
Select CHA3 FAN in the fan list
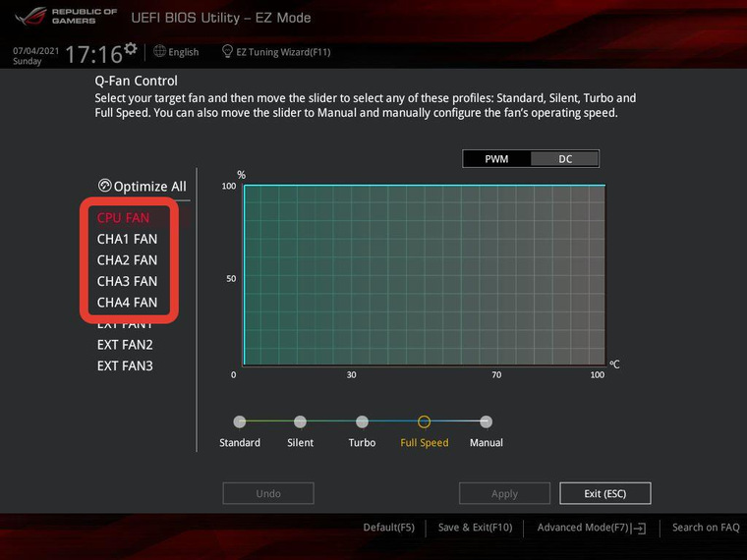coord(127,281)
